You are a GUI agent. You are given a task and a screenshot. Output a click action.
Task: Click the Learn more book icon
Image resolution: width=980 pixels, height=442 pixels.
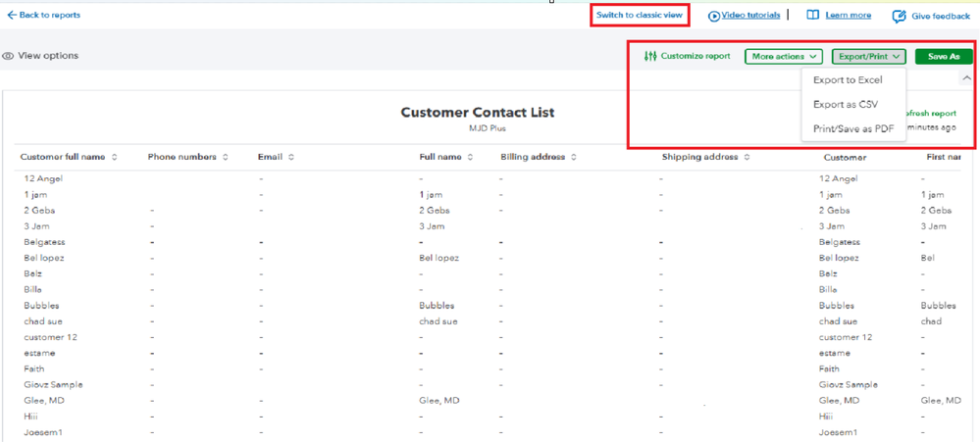[812, 16]
